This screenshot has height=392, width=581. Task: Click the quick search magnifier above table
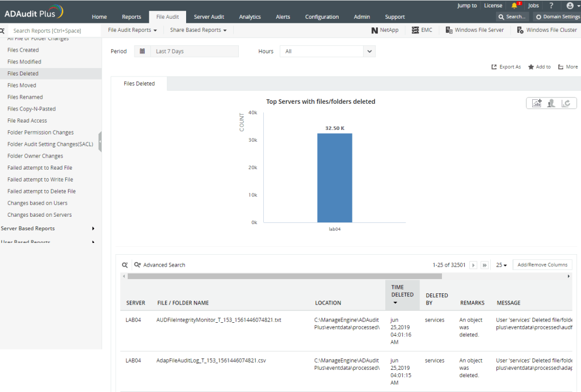coord(125,265)
